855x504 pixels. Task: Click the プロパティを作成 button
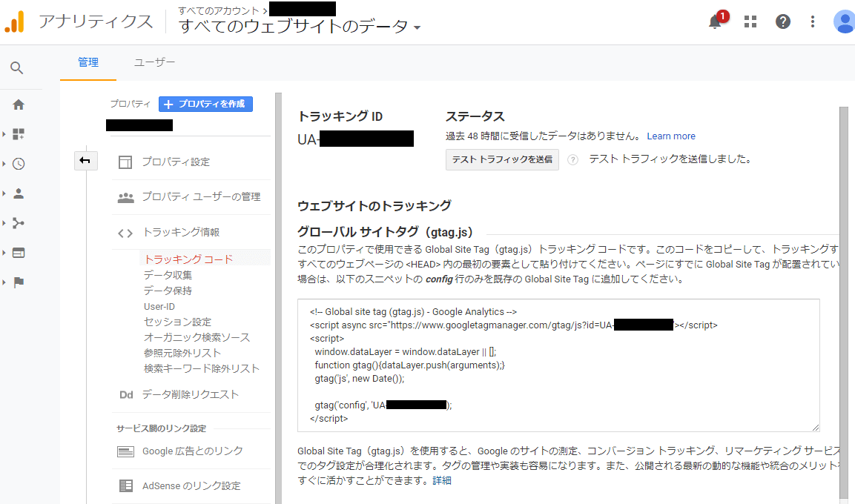coord(205,104)
